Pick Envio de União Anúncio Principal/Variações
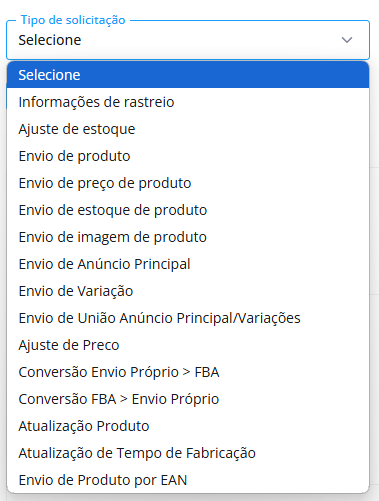Screen dimensions: 379x501 point(188,318)
